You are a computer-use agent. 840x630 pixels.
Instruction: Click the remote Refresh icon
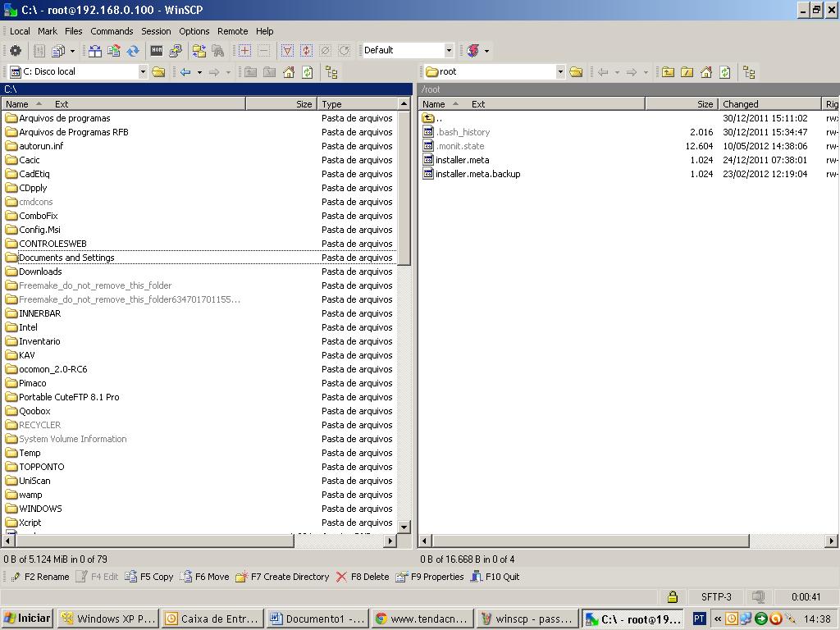725,72
